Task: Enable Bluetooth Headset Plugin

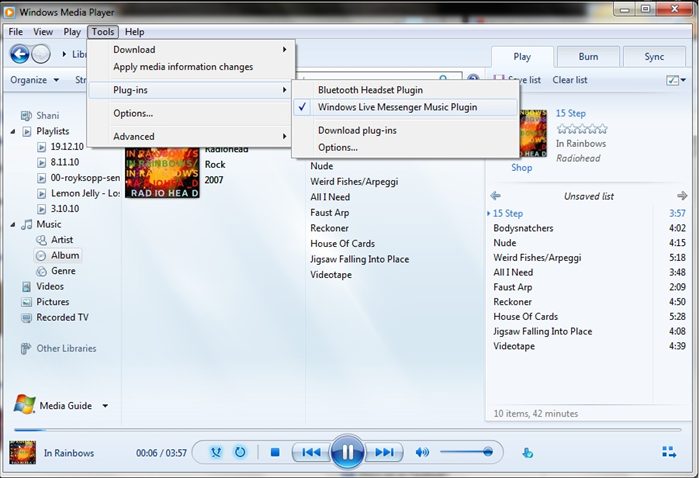Action: [406, 90]
